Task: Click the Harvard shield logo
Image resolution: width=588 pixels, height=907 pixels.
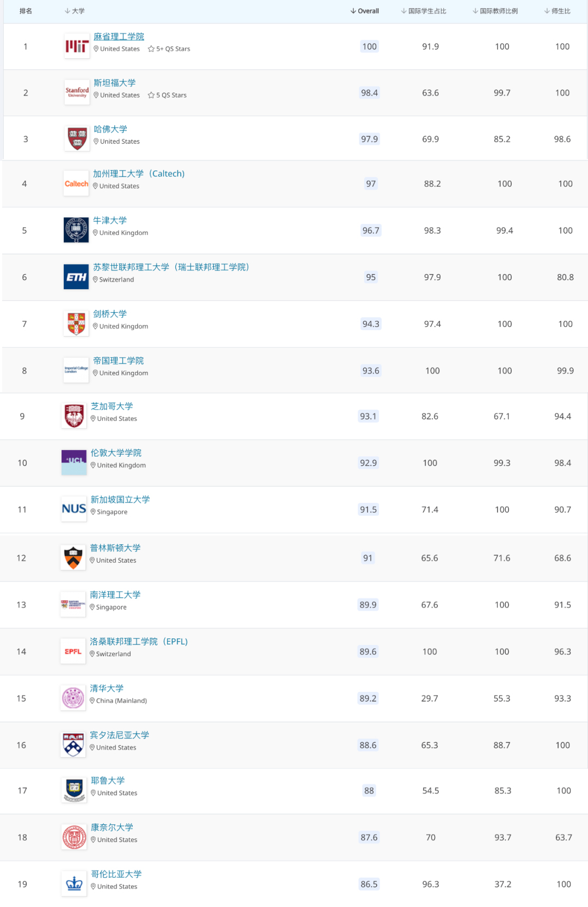Action: point(77,139)
